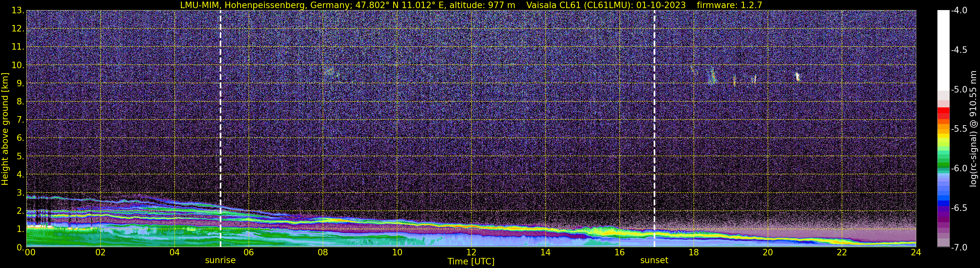Image resolution: width=980 pixels, height=268 pixels.
Task: Click the '7.' height axis tick label
Action: pos(20,120)
